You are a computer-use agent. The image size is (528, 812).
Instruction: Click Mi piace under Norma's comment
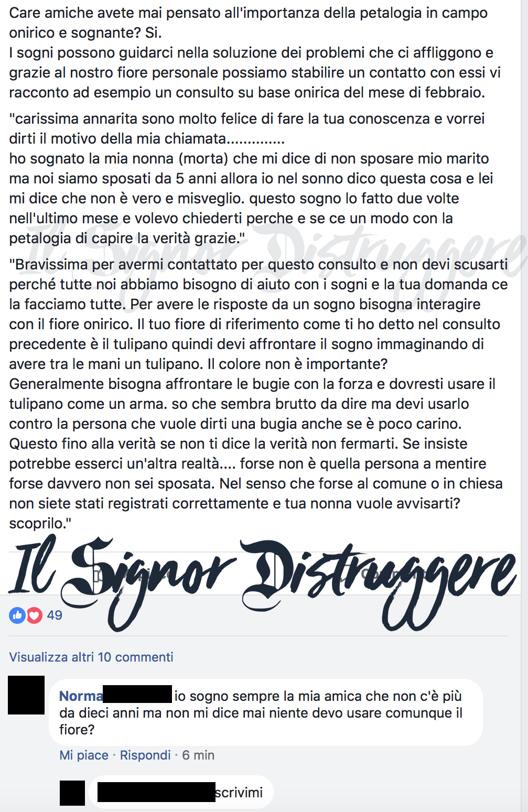pyautogui.click(x=84, y=755)
